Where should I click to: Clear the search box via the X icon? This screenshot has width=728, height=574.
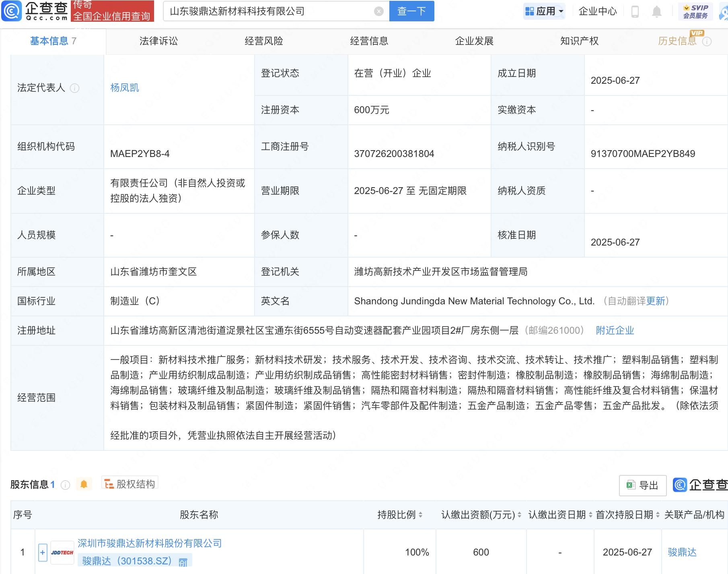[378, 11]
